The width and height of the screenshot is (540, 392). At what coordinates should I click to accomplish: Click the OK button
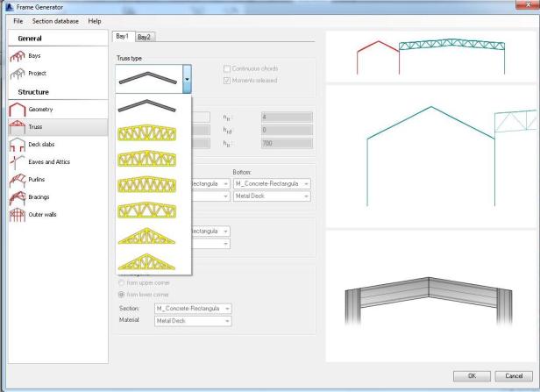click(470, 375)
